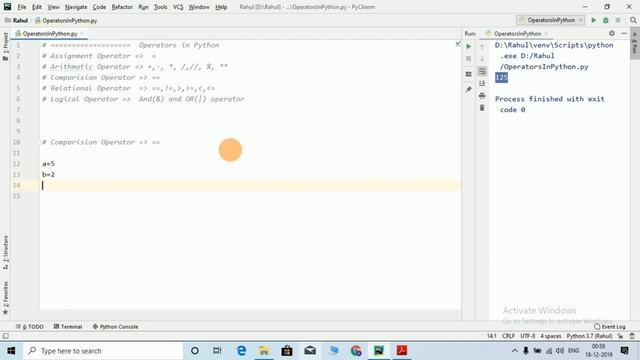The image size is (640, 360).
Task: Click the OperatorsInPython.py breadcrumb in navigation bar
Action: click(x=66, y=20)
